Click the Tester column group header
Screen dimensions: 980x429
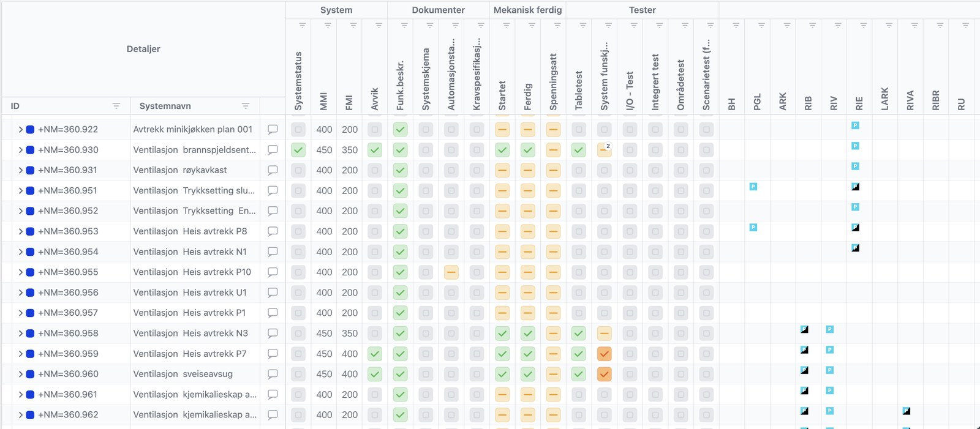coord(643,10)
